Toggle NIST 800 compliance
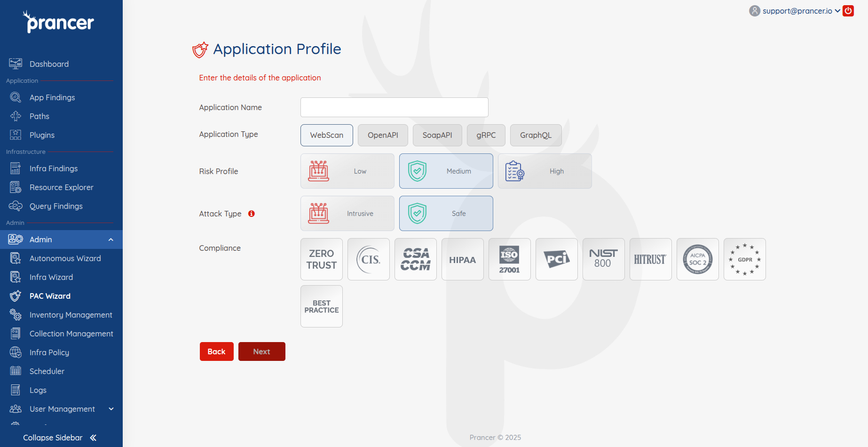 (604, 259)
